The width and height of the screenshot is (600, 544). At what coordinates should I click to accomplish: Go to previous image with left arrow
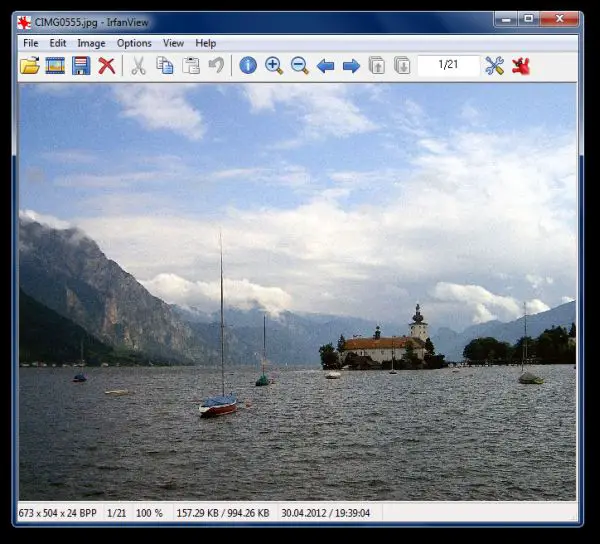tap(326, 66)
